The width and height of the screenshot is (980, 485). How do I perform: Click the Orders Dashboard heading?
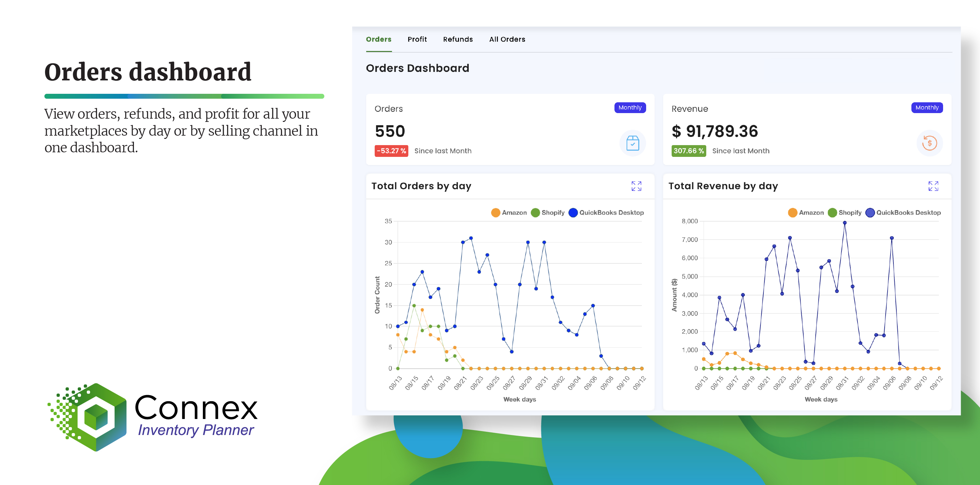[x=417, y=68]
